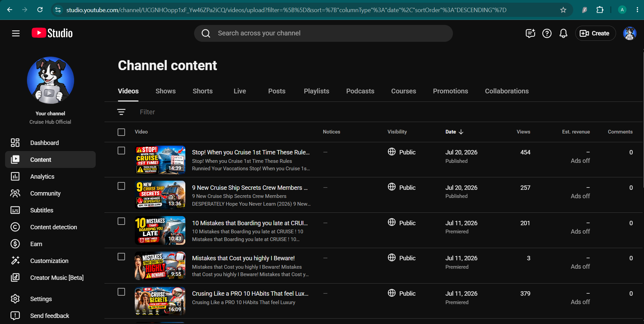Open Dashboard from the sidebar
This screenshot has height=324, width=644.
[x=51, y=143]
